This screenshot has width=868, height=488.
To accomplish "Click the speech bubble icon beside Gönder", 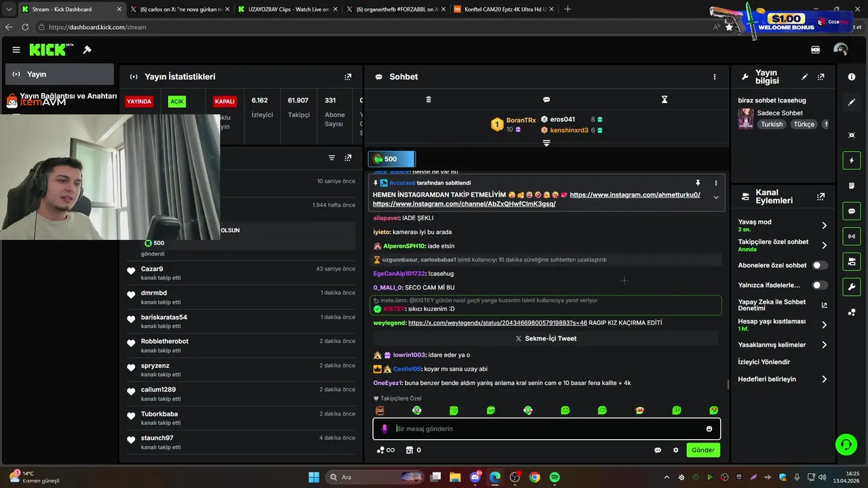I will [657, 450].
